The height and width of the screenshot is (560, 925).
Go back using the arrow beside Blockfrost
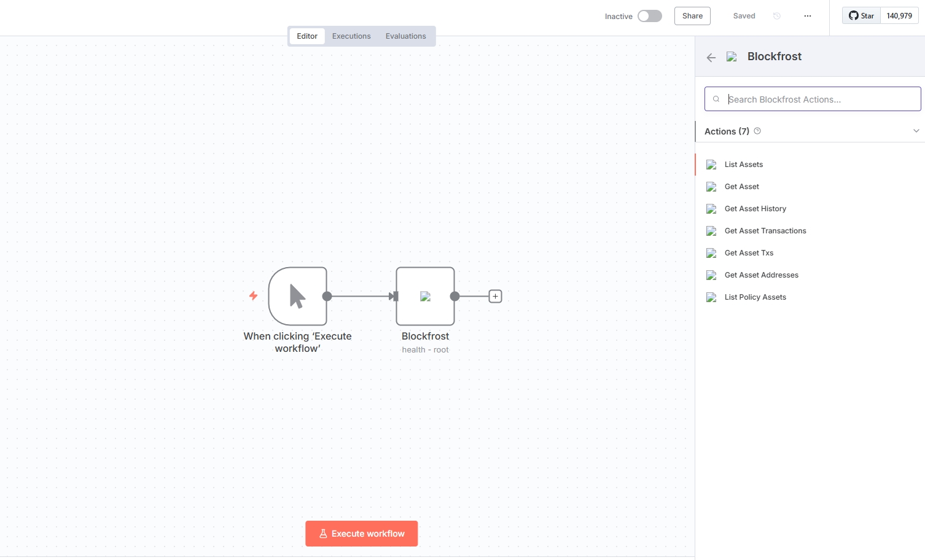click(711, 58)
